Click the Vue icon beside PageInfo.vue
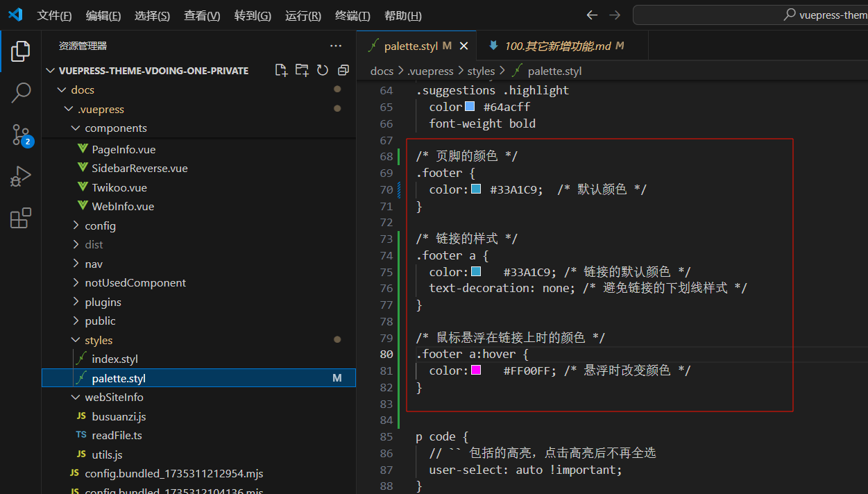 (82, 149)
